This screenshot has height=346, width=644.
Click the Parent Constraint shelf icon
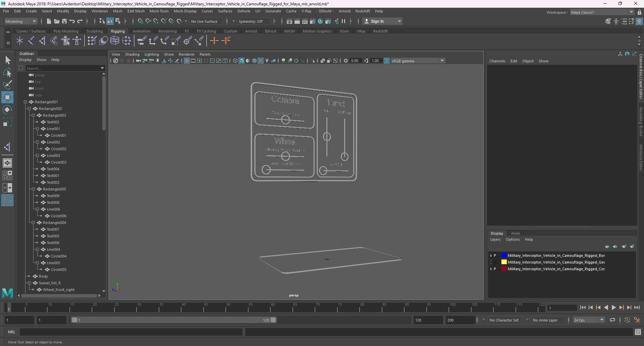coord(142,41)
